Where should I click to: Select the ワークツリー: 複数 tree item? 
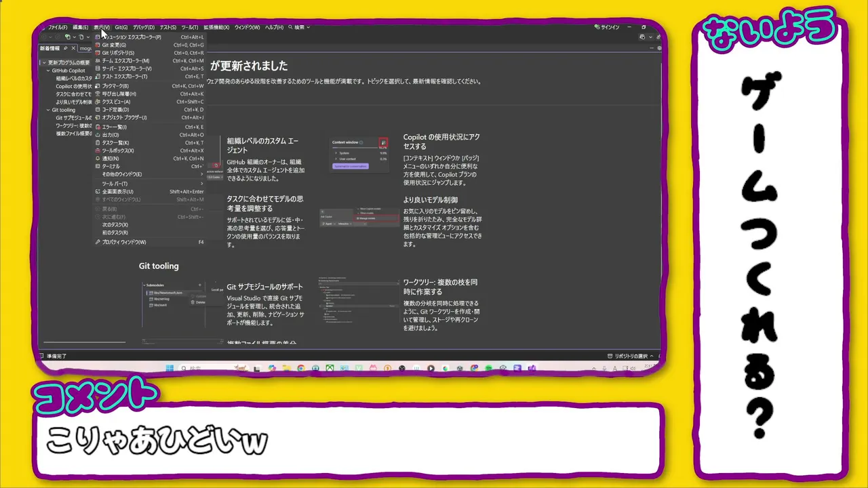pyautogui.click(x=73, y=126)
